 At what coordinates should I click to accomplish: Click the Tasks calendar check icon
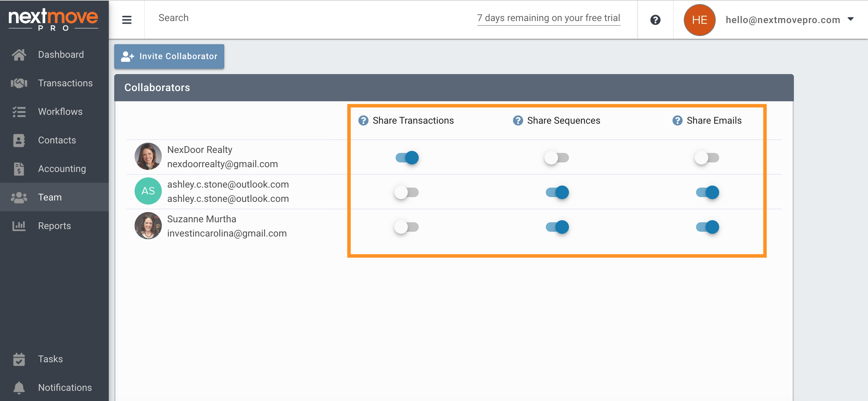tap(19, 359)
